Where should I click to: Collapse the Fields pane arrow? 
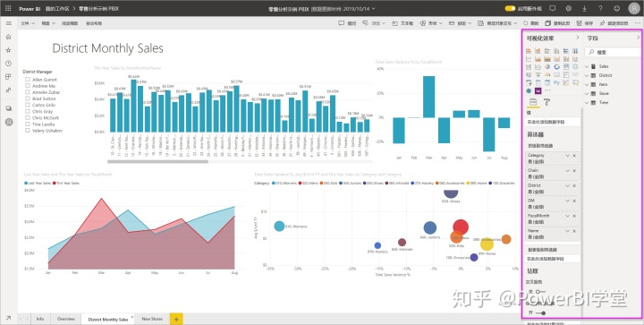click(x=638, y=38)
